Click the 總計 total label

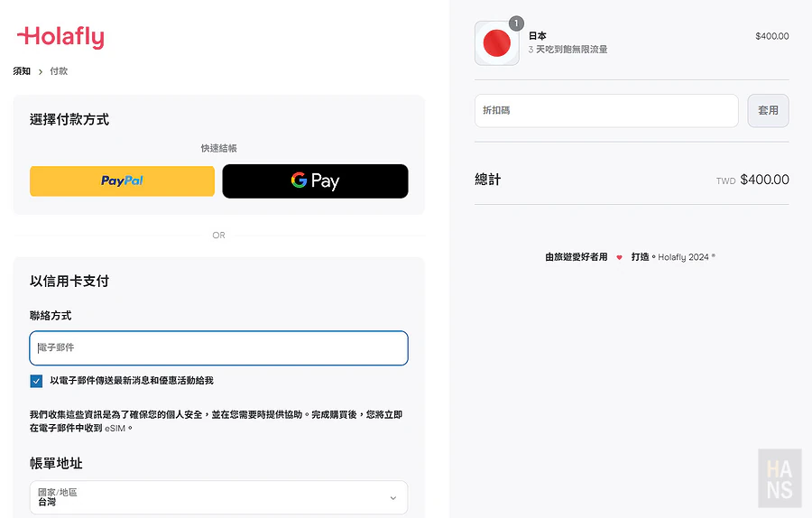point(488,180)
